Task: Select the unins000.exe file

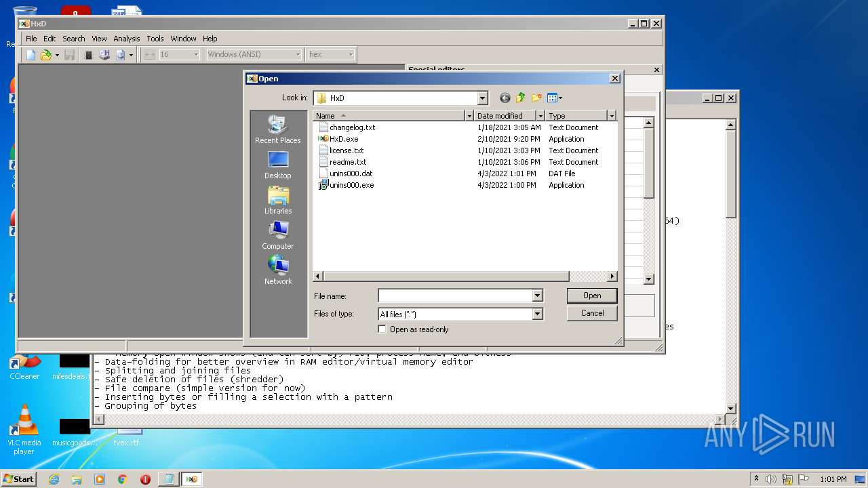Action: 351,185
